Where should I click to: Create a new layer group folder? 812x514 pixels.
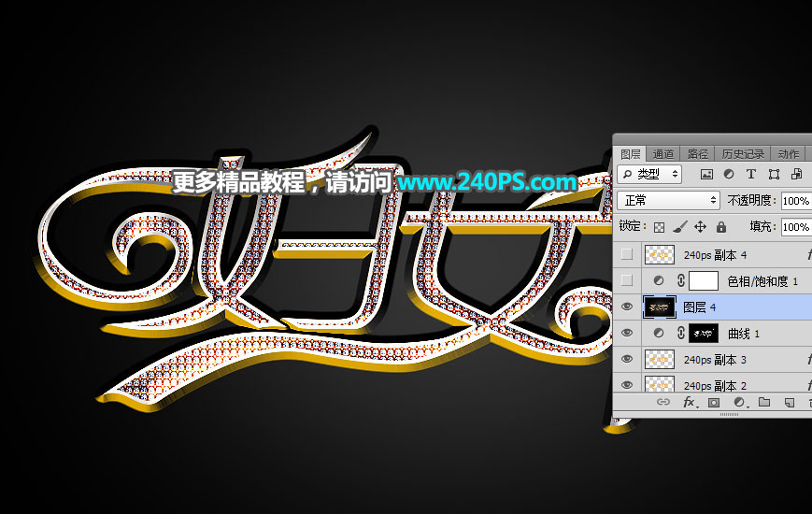764,402
